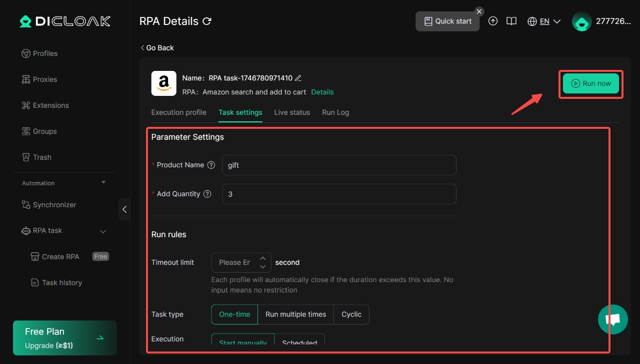Select Cyclic task type
Image resolution: width=640 pixels, height=364 pixels.
pos(351,315)
